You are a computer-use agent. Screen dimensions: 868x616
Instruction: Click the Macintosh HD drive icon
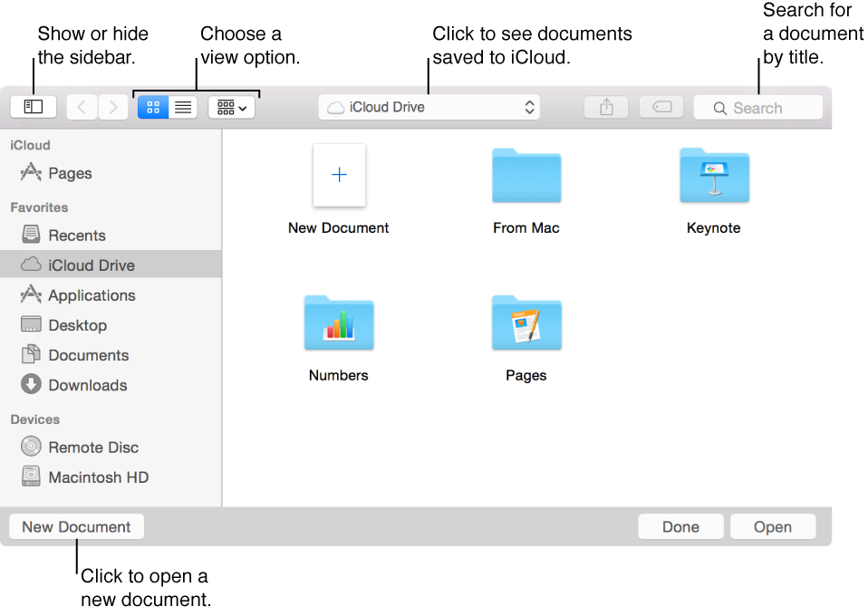pyautogui.click(x=31, y=476)
